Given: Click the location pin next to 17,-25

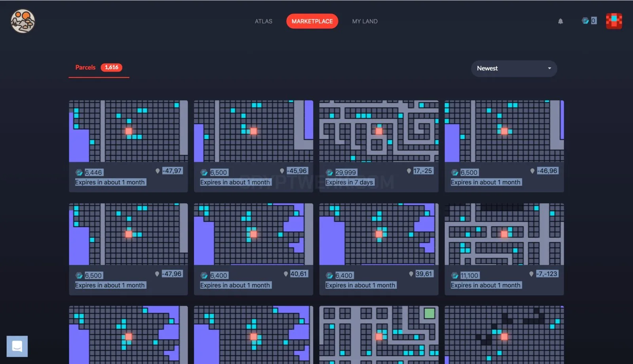Looking at the screenshot, I should tap(409, 171).
